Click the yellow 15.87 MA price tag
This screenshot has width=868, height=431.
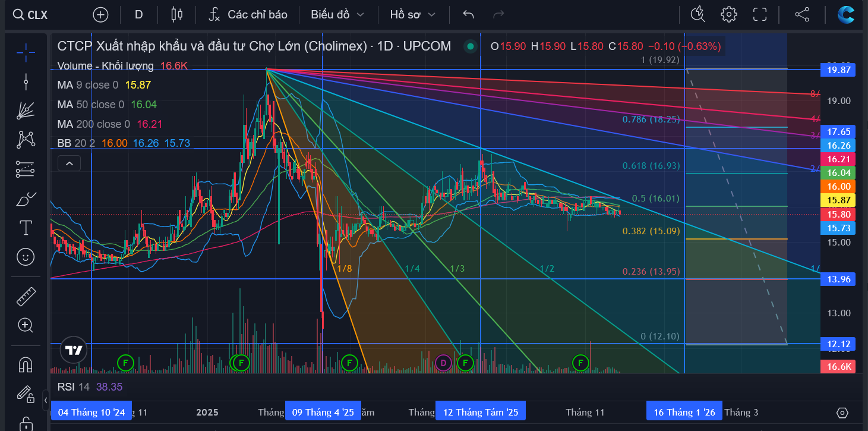click(x=837, y=200)
